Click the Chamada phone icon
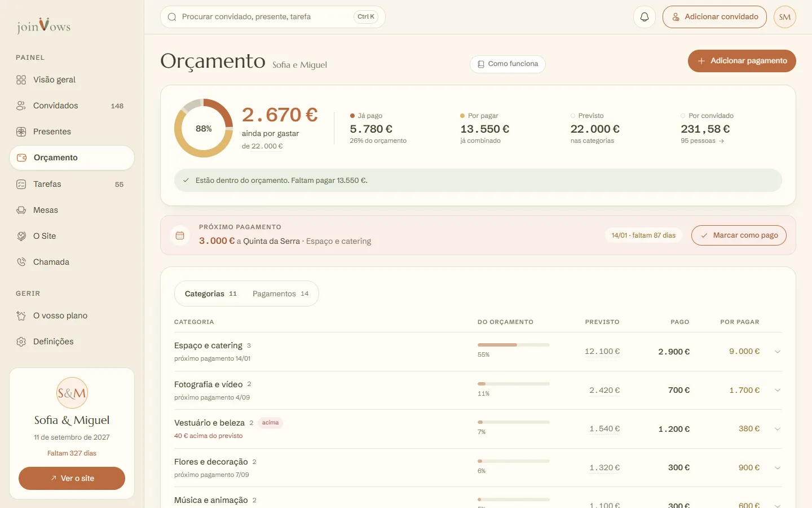 pos(21,262)
